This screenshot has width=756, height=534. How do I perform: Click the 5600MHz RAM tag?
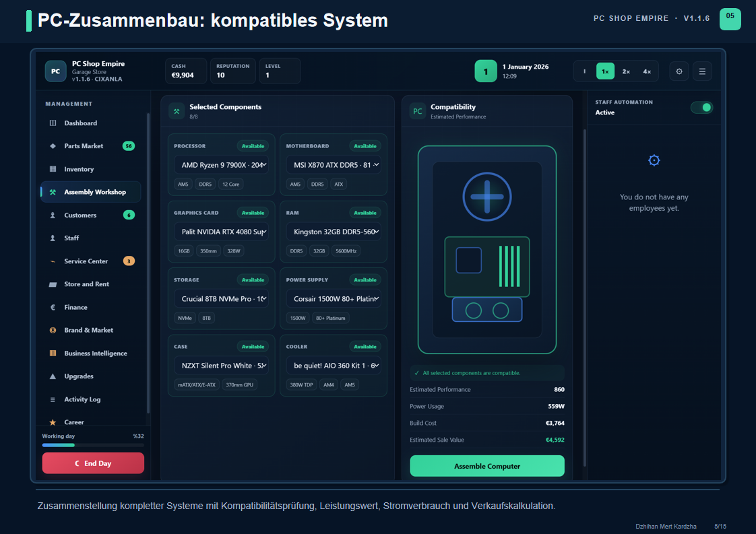[x=346, y=251]
